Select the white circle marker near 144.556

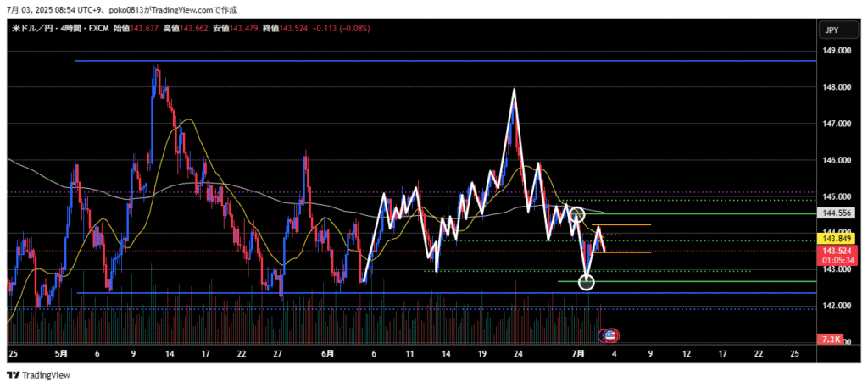tap(577, 215)
